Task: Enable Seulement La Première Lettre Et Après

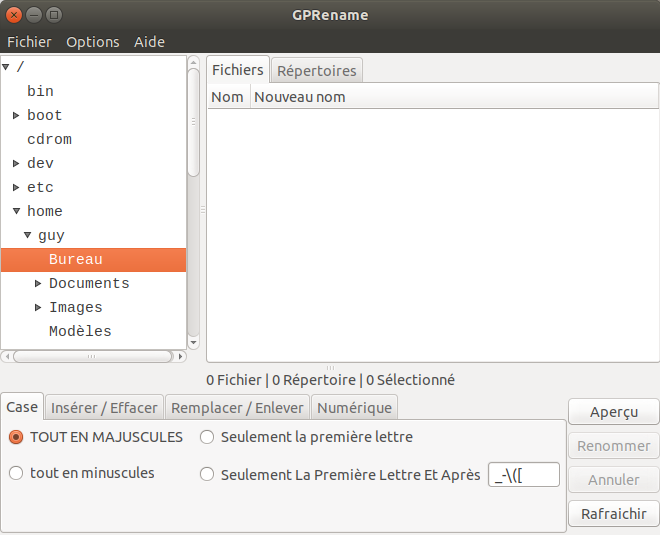Action: pyautogui.click(x=207, y=475)
